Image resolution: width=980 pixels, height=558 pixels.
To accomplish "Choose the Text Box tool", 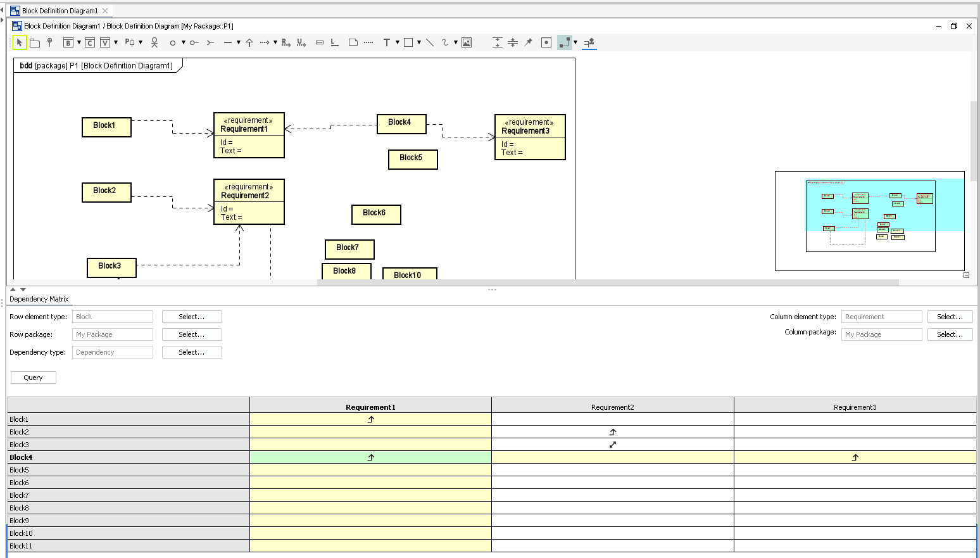I will coord(387,42).
